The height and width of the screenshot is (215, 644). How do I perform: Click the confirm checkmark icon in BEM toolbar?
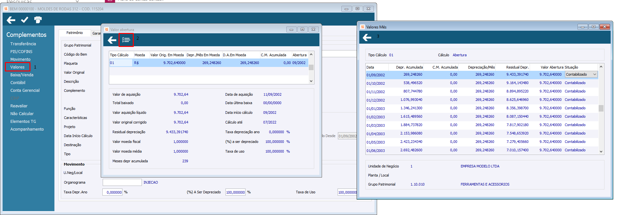tap(25, 20)
